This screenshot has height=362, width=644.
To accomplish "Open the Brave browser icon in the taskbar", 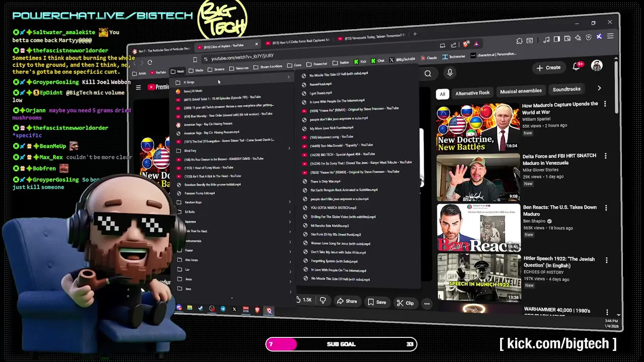I will coord(258,310).
